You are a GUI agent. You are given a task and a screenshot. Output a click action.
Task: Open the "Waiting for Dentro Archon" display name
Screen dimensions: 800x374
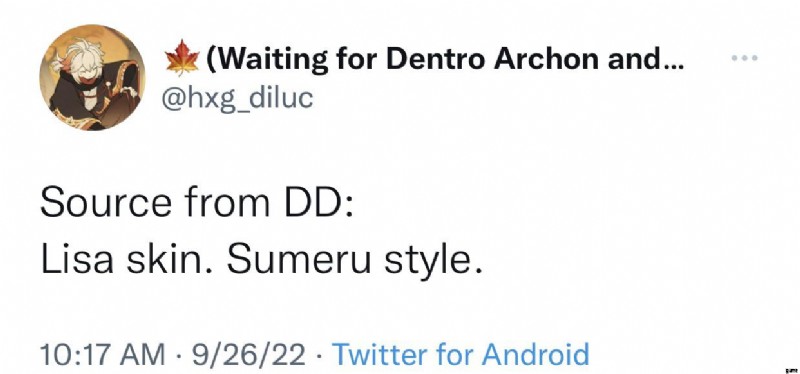click(445, 59)
